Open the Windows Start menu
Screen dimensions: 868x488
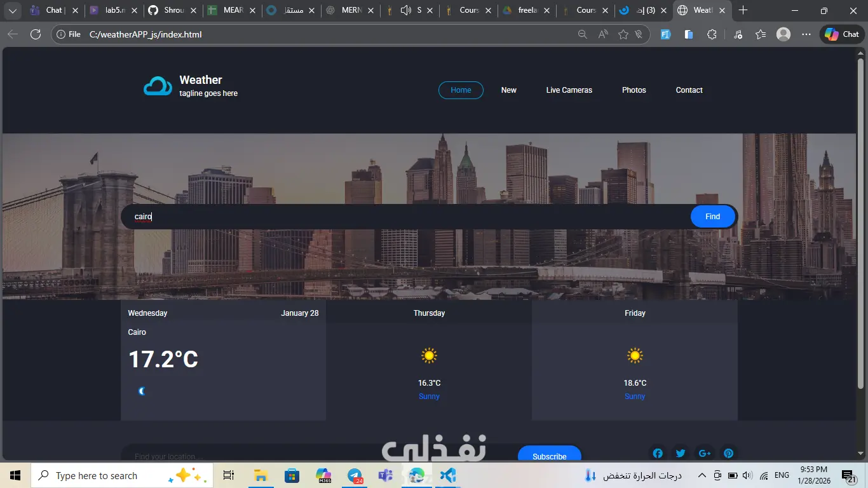click(x=15, y=475)
